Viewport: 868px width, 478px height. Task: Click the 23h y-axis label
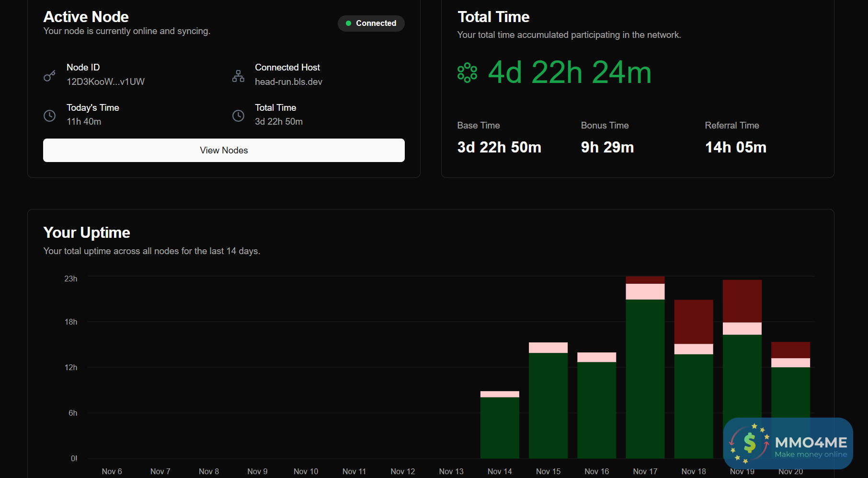tap(71, 279)
